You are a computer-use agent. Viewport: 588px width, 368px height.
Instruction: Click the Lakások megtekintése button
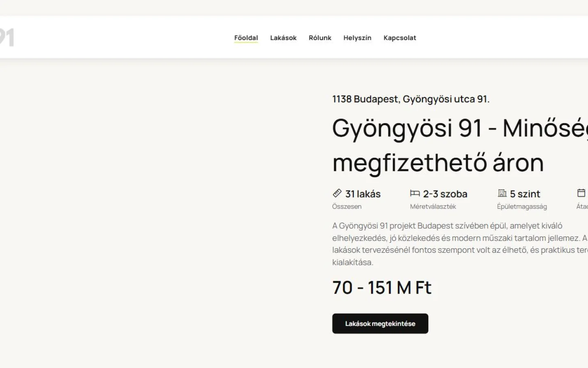point(380,323)
